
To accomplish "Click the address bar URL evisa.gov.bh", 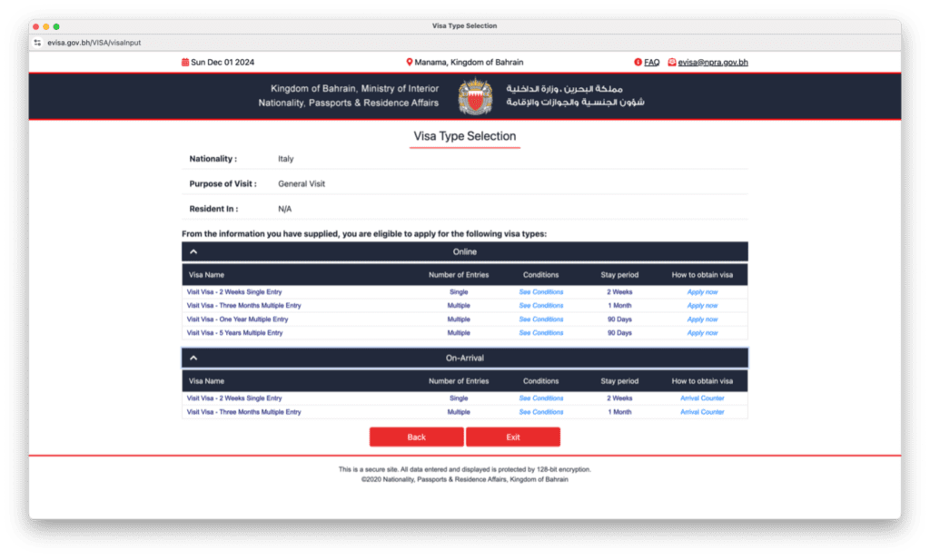I will (x=94, y=43).
